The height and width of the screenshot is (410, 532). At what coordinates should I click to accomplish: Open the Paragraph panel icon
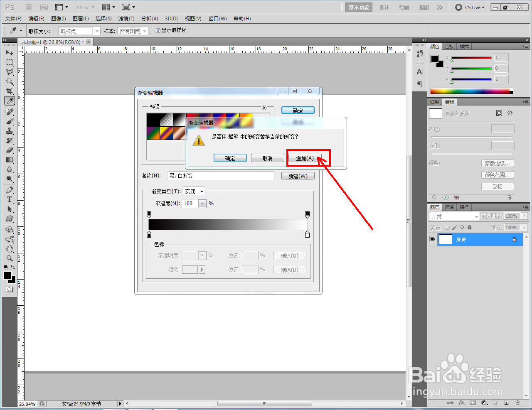pos(419,84)
